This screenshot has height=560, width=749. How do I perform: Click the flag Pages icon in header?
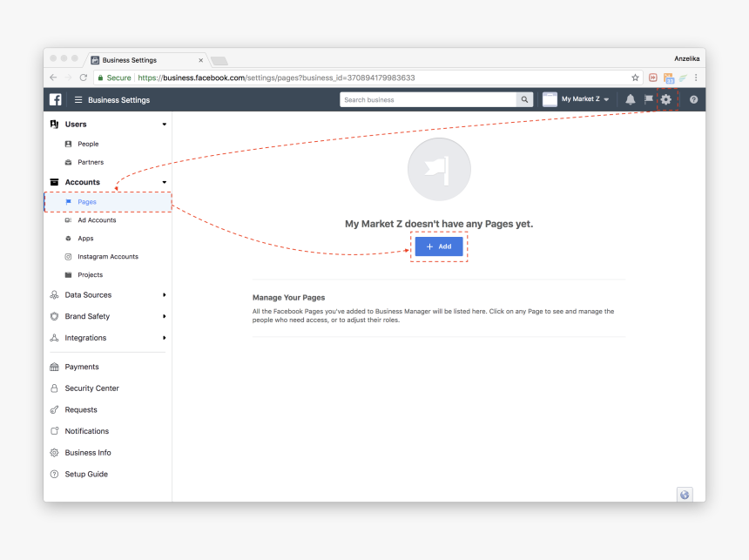(x=648, y=99)
